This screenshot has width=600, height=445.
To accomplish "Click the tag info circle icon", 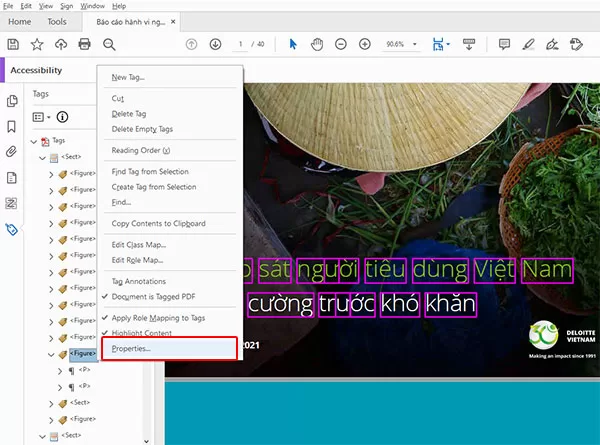I will [x=62, y=117].
